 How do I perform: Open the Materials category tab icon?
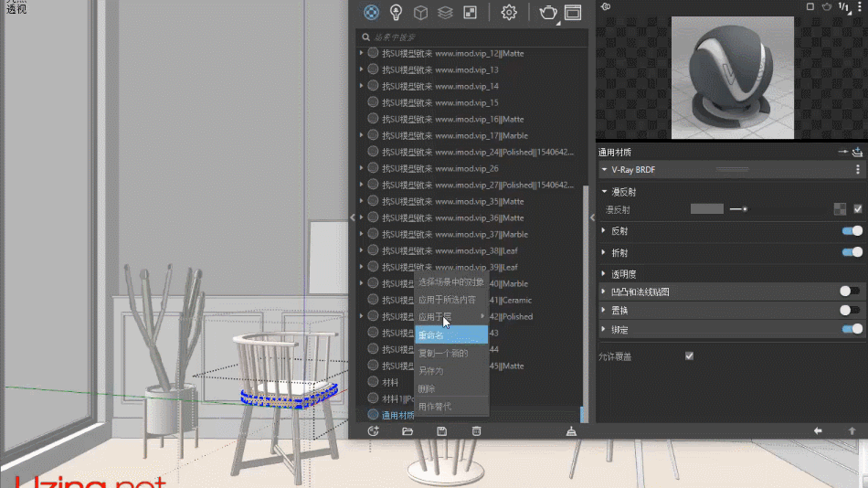coord(371,12)
